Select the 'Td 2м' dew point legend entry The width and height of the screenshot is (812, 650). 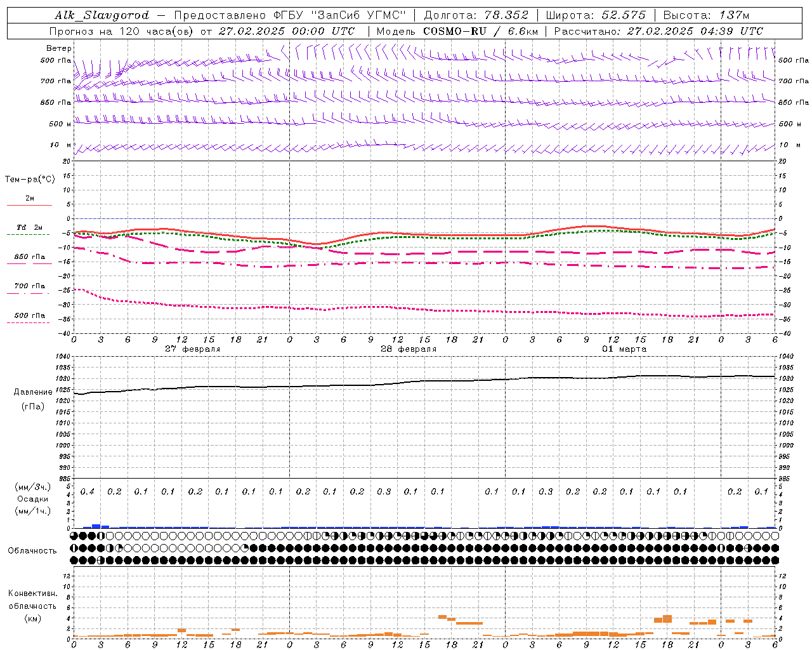[29, 227]
